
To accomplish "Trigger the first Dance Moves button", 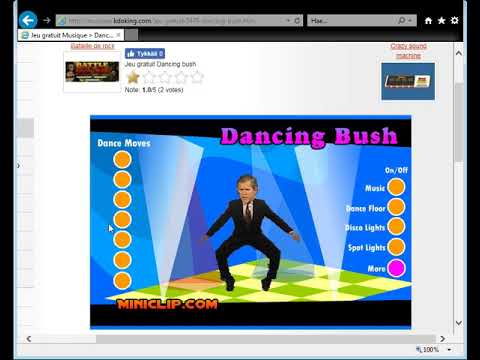I will click(122, 160).
